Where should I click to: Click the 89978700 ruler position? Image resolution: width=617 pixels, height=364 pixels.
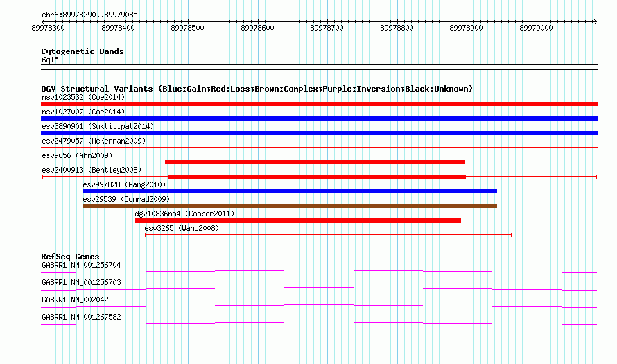click(327, 28)
